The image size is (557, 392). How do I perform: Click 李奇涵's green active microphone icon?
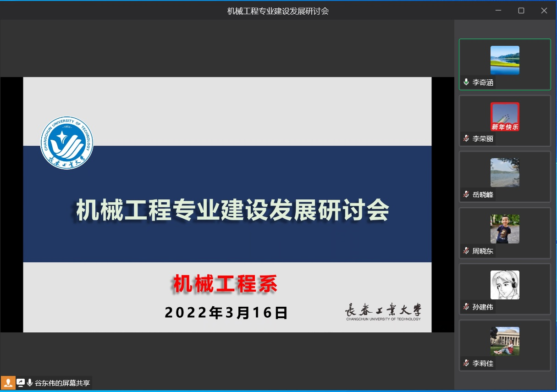coord(466,83)
